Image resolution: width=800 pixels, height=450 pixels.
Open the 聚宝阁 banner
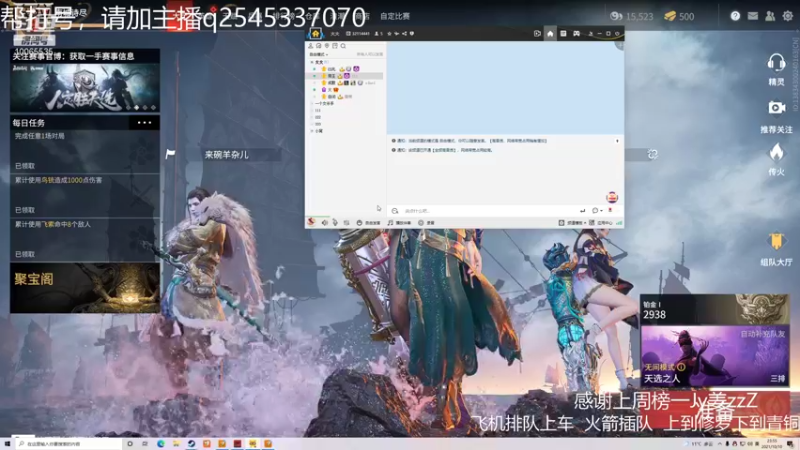click(85, 288)
